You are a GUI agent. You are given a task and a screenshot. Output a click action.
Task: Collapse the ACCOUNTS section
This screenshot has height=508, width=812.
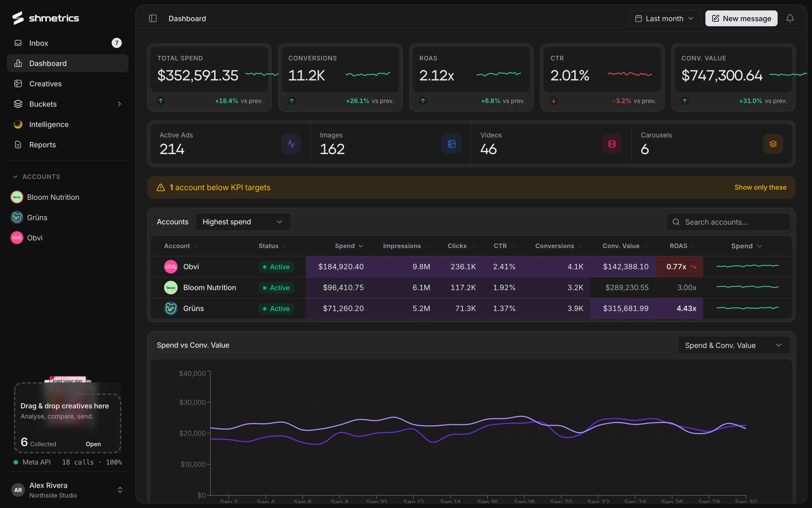(36, 177)
